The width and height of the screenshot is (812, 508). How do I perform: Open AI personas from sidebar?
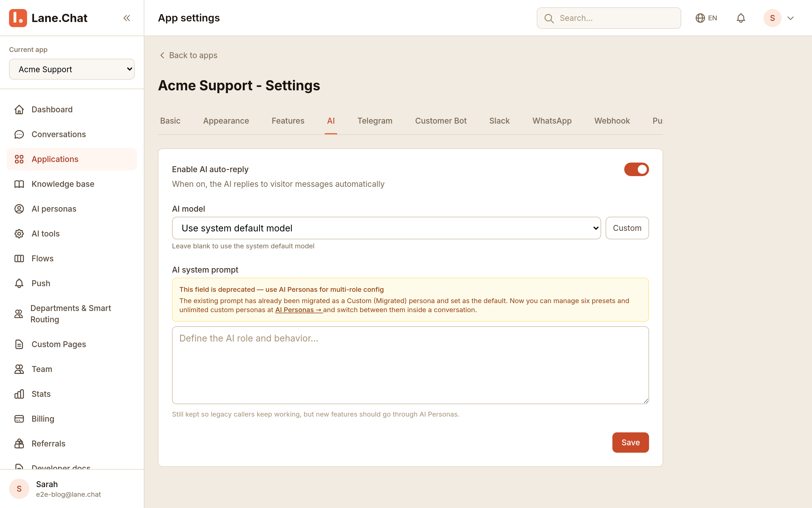[72, 209]
